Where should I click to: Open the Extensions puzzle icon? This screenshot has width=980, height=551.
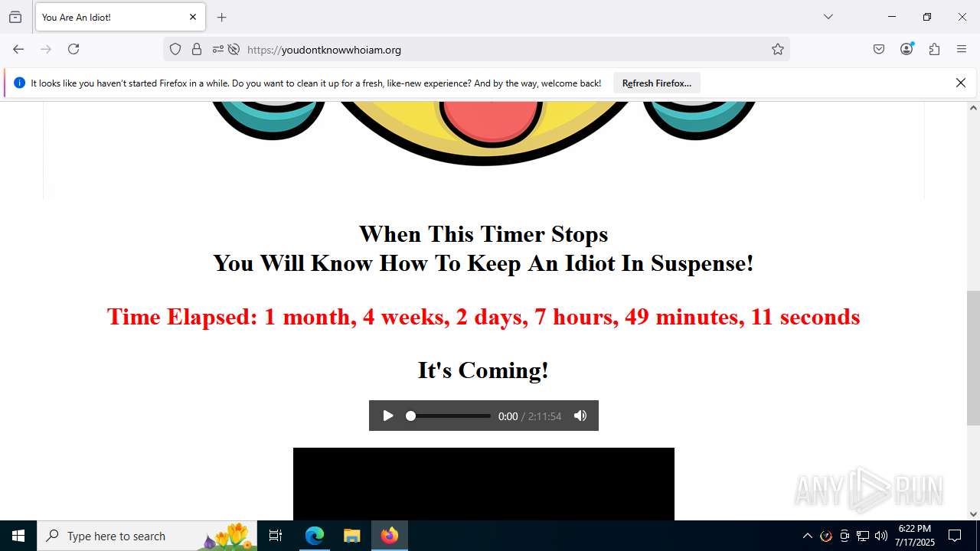pyautogui.click(x=934, y=49)
